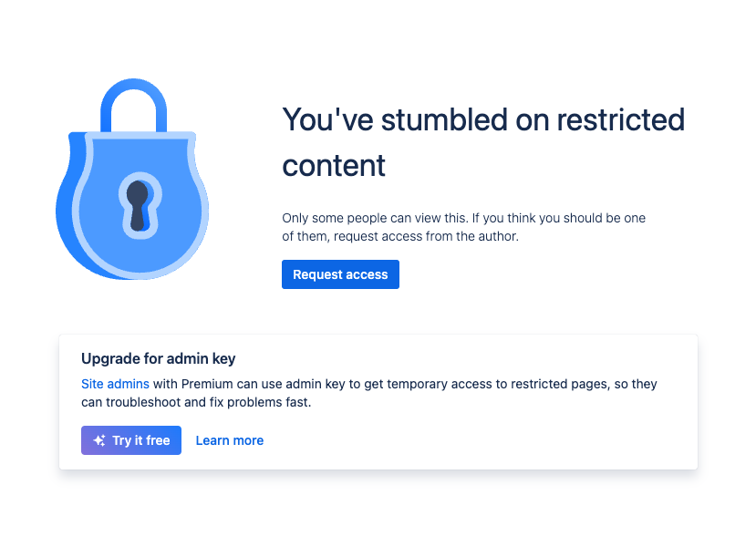Follow the Site admins link

pos(115,384)
